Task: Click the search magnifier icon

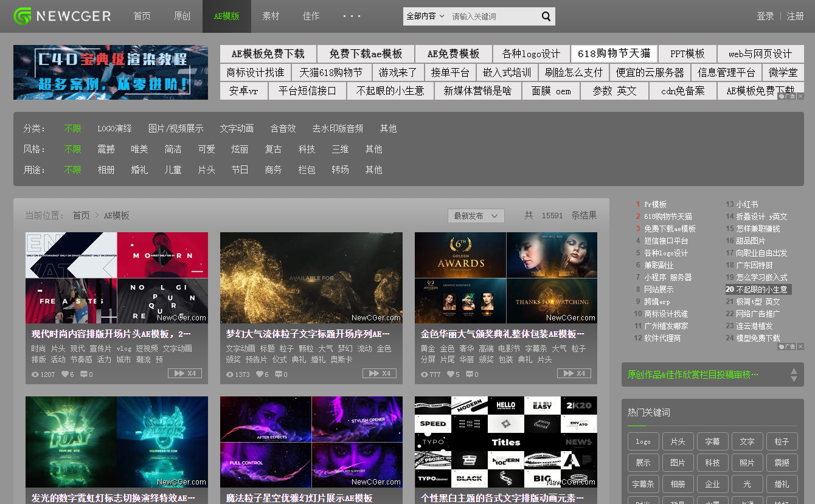Action: (546, 16)
